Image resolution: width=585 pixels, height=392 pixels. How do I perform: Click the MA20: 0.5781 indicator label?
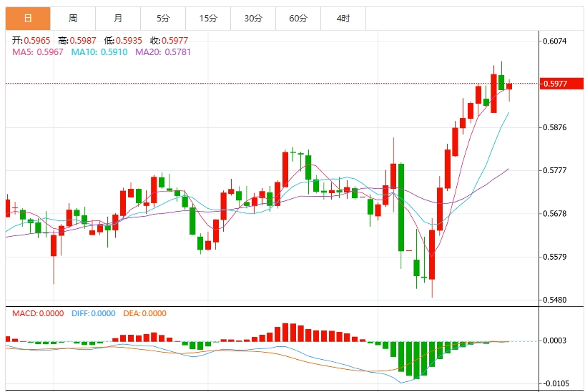(162, 52)
